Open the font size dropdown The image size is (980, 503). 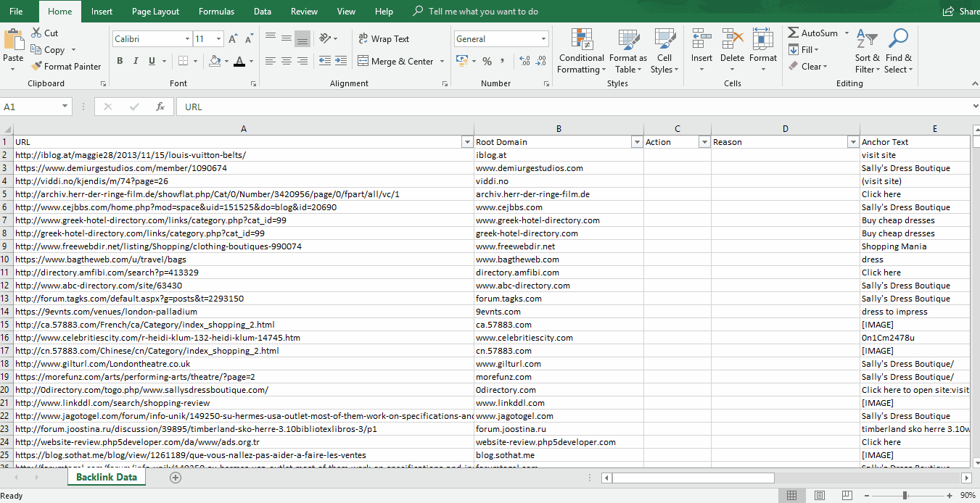pos(219,39)
